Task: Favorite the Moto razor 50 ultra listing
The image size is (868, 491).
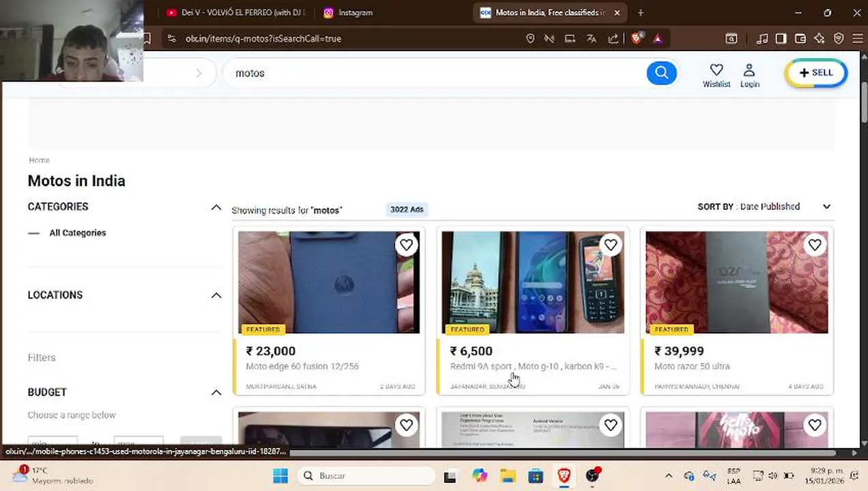Action: pos(814,245)
